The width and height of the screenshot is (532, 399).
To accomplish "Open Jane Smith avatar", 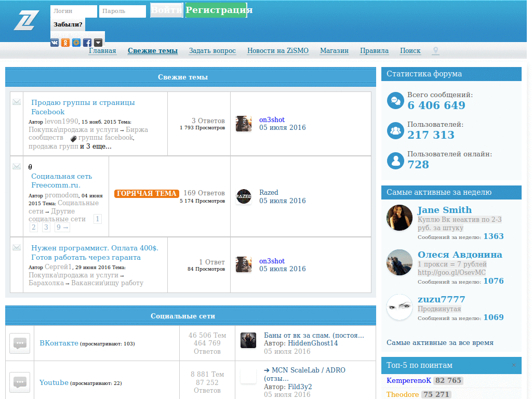I will [x=400, y=218].
